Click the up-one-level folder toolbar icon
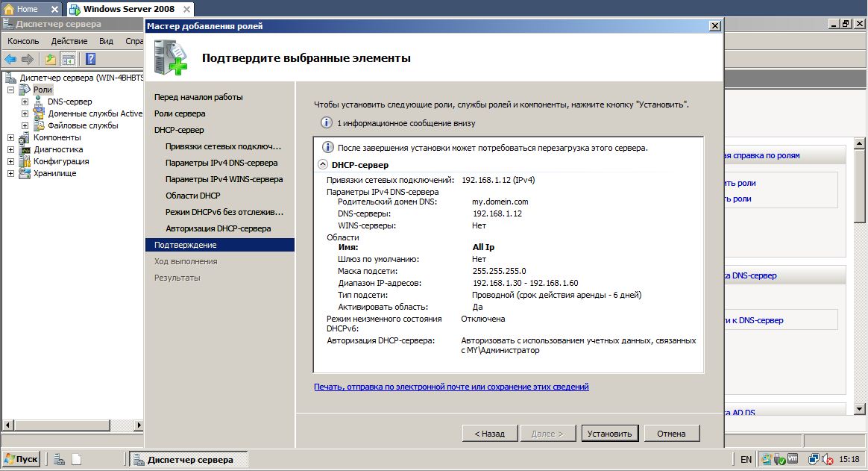 click(51, 59)
